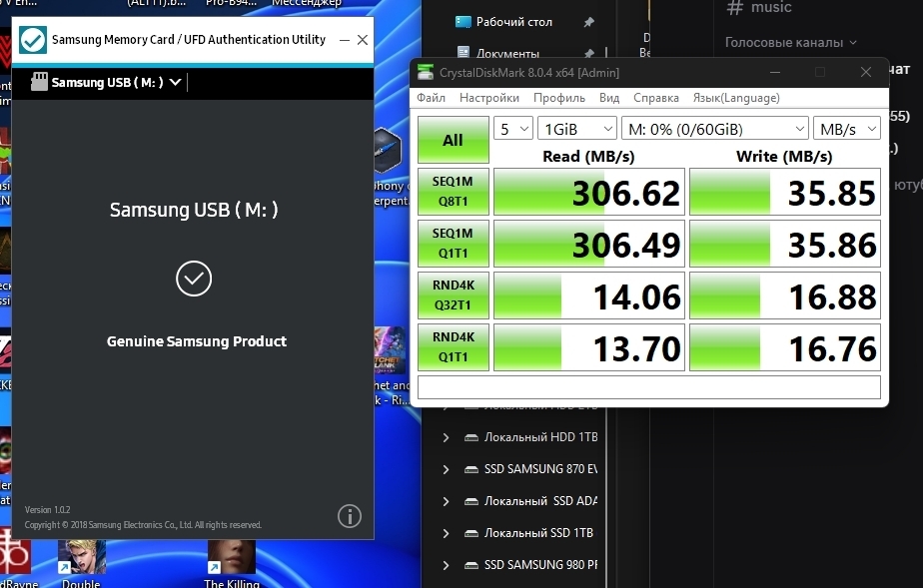
Task: Select SSD SAMSUNG 870 drive in Explorer
Action: click(540, 468)
